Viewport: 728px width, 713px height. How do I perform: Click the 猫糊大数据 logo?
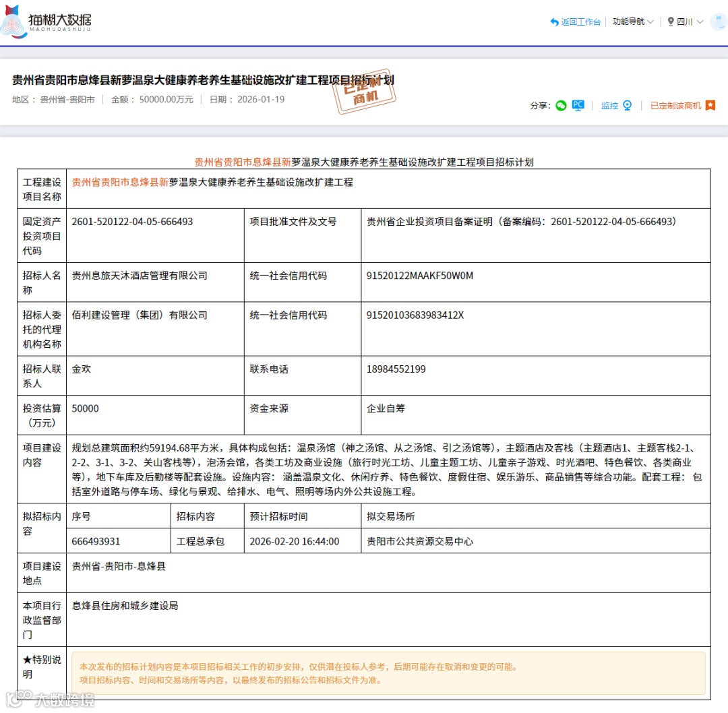[x=46, y=22]
